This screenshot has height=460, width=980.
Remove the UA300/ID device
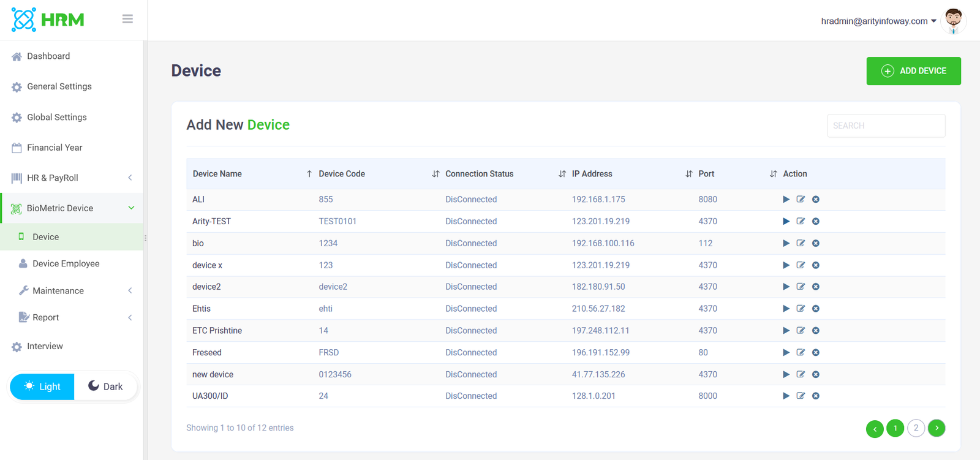pos(816,396)
